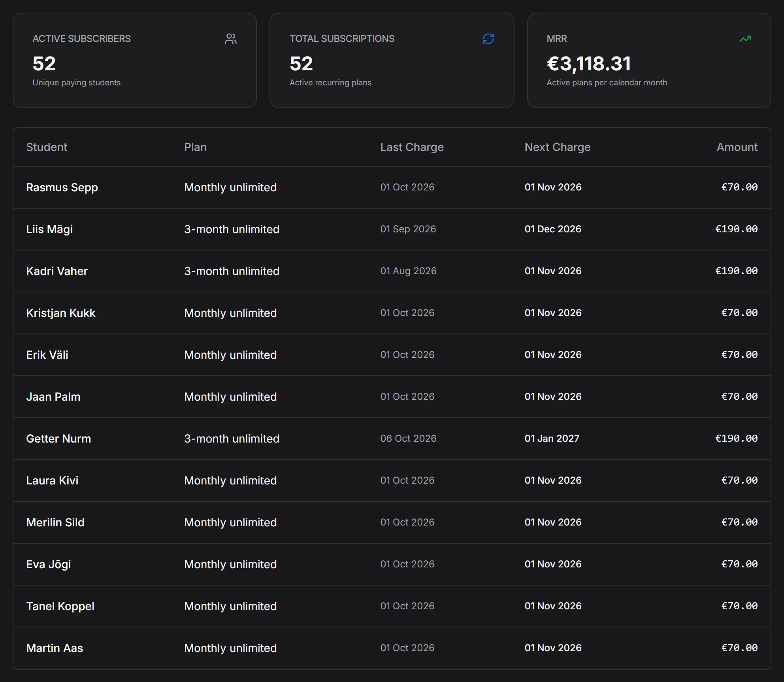
Task: Open student row Liis Mägi
Action: tap(392, 229)
